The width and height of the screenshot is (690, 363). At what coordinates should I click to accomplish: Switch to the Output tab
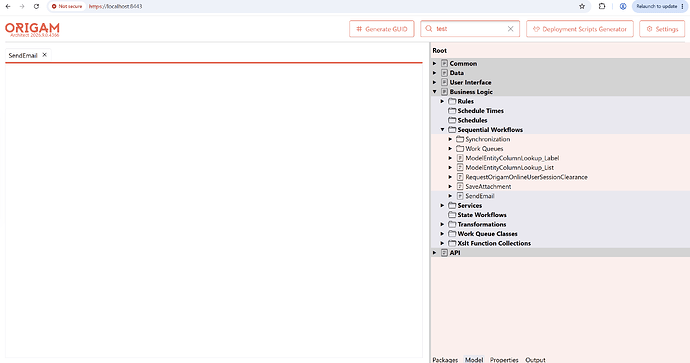point(535,360)
